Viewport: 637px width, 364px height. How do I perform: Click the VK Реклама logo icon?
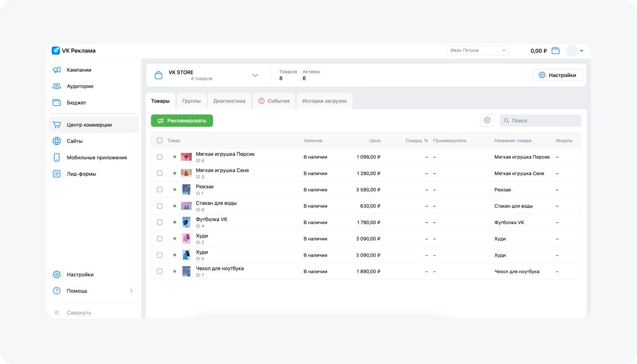[56, 51]
